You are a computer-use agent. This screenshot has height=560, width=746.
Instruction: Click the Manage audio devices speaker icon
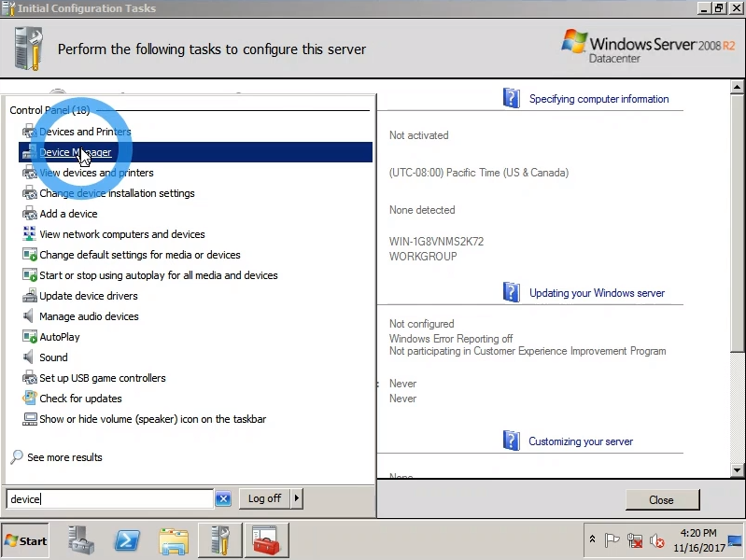click(29, 315)
